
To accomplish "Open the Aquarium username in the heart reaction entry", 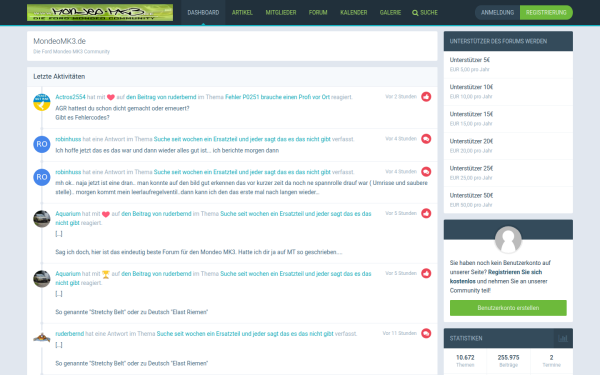I will coord(68,214).
